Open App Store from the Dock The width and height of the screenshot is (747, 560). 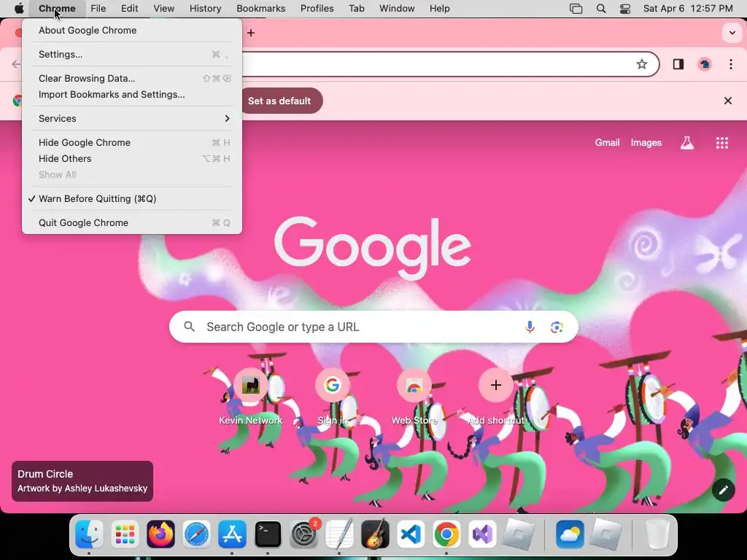click(232, 534)
